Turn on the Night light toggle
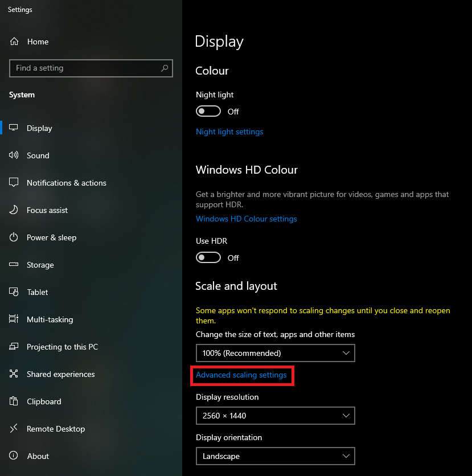Viewport: 472px width, 476px height. pyautogui.click(x=208, y=111)
